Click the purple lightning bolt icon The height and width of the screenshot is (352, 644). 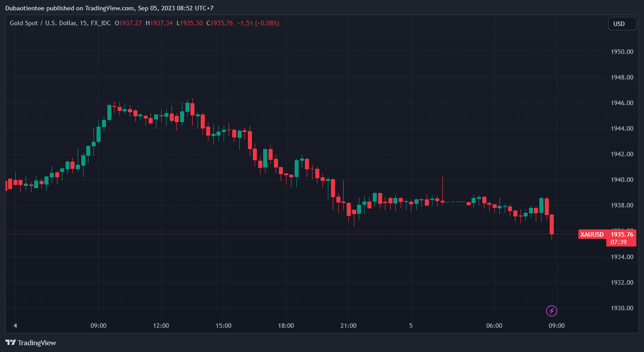(551, 311)
